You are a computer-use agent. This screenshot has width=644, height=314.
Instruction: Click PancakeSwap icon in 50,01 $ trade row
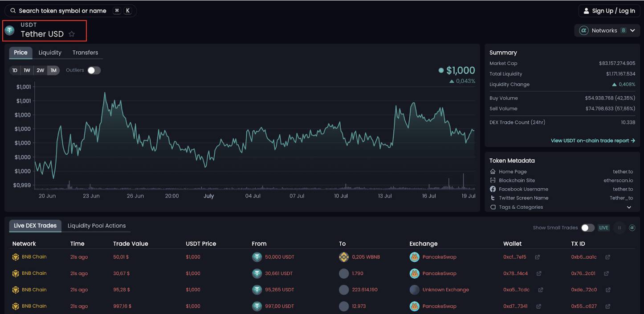[x=415, y=257]
